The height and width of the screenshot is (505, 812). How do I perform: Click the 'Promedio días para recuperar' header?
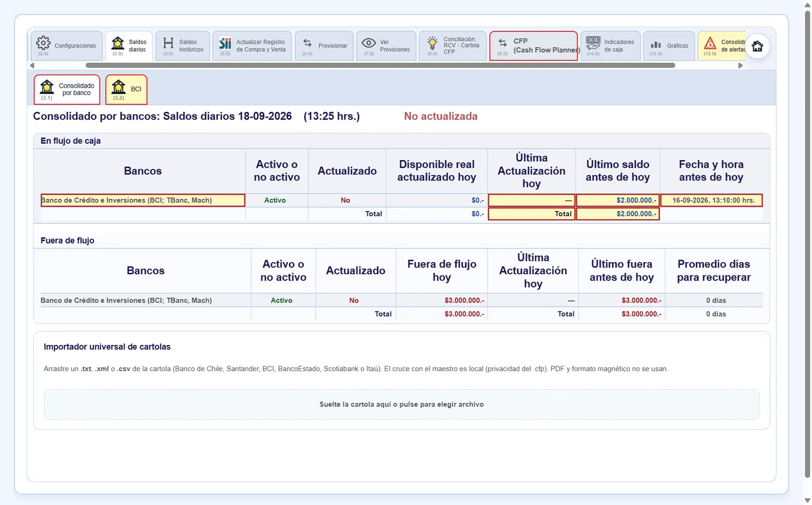714,271
